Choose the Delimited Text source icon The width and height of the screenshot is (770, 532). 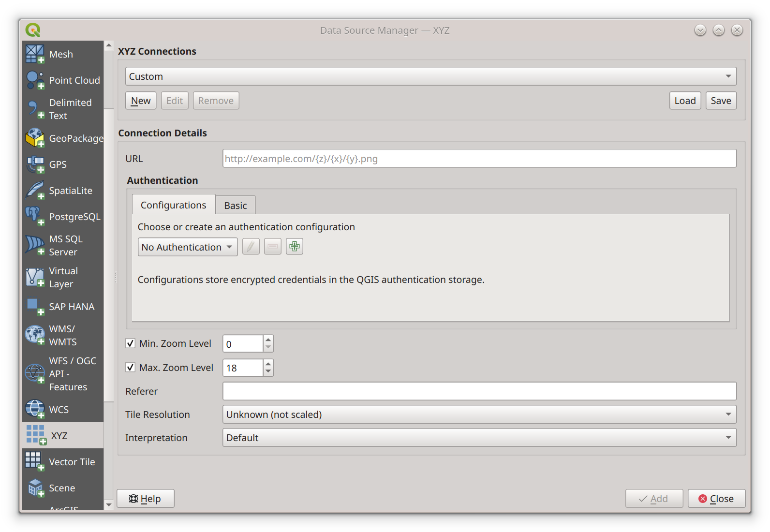coord(35,109)
